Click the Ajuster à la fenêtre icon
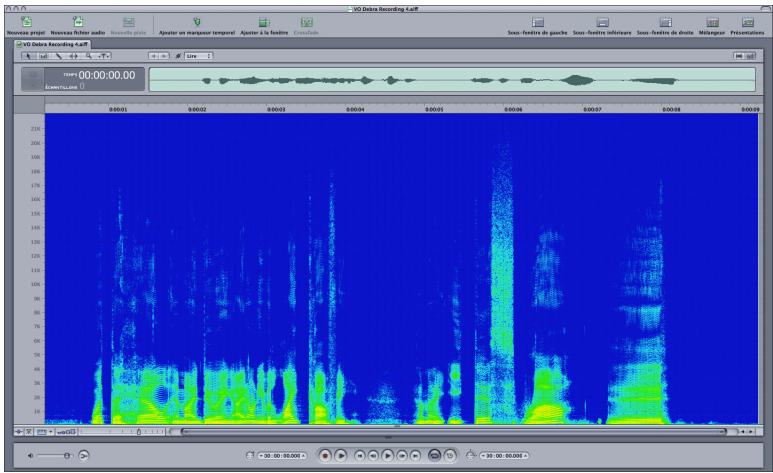The width and height of the screenshot is (773, 473). point(264,22)
